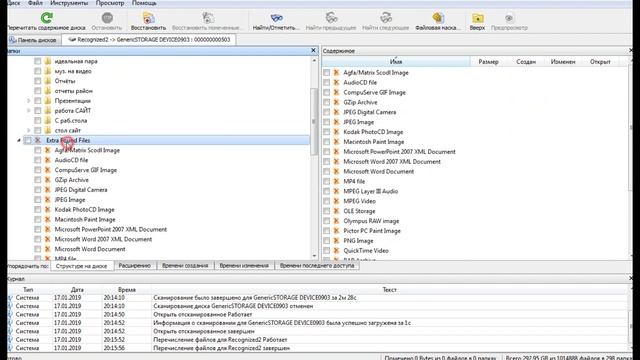The height and width of the screenshot is (360, 640).
Task: Check Agfa/Matrix Scodl Image checkbox in contents
Action: point(327,73)
